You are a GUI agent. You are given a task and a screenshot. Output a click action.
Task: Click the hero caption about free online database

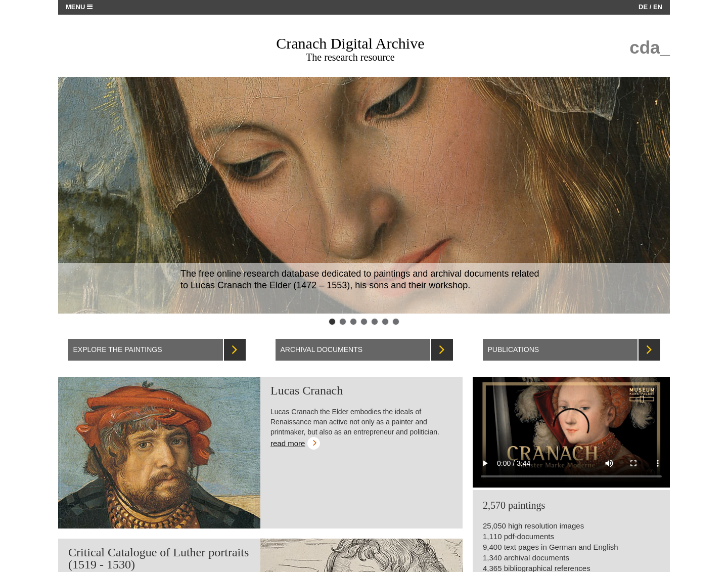tap(360, 279)
